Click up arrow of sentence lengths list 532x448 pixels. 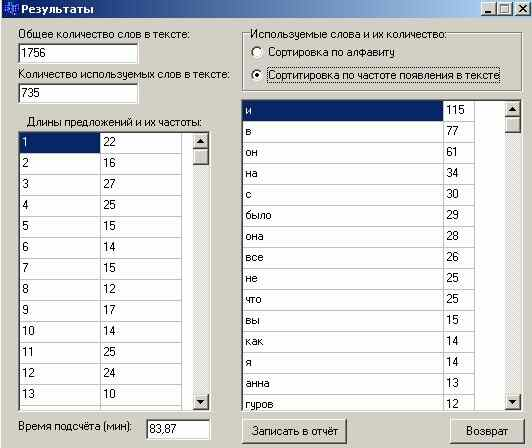[x=201, y=141]
